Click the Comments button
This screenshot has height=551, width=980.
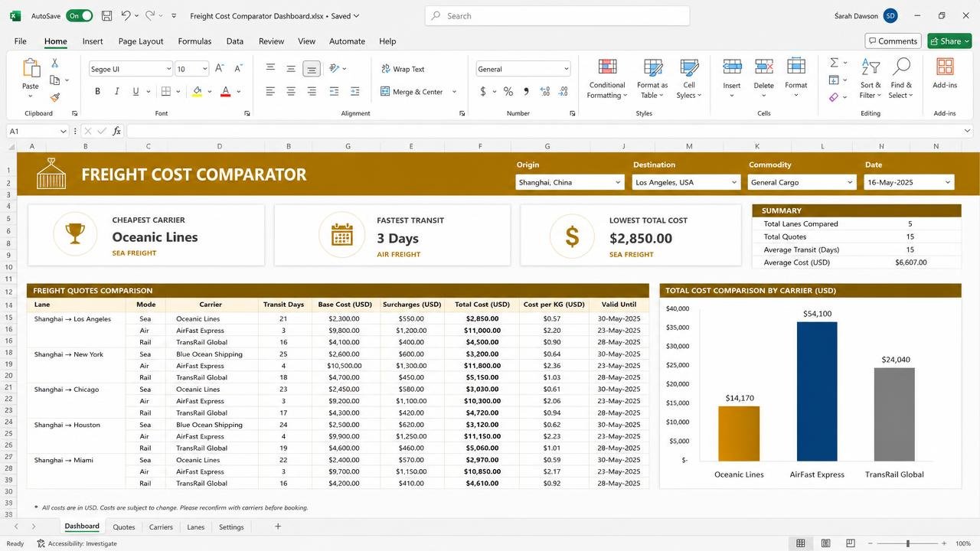[x=893, y=41]
